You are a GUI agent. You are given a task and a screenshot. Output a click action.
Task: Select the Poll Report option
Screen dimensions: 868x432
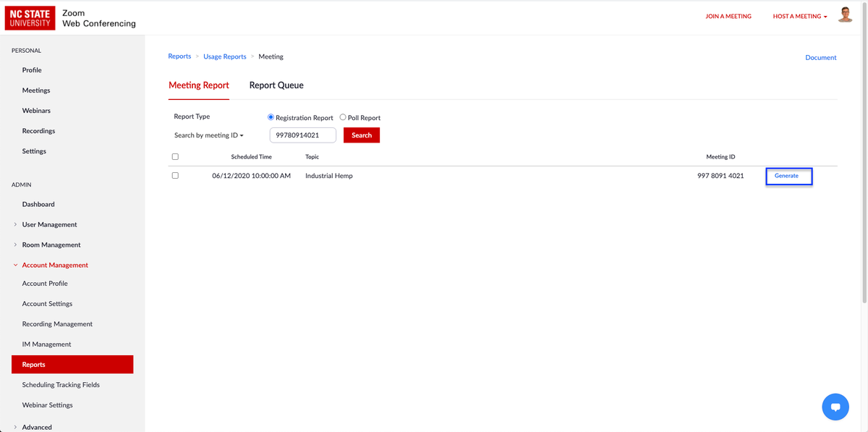point(342,117)
